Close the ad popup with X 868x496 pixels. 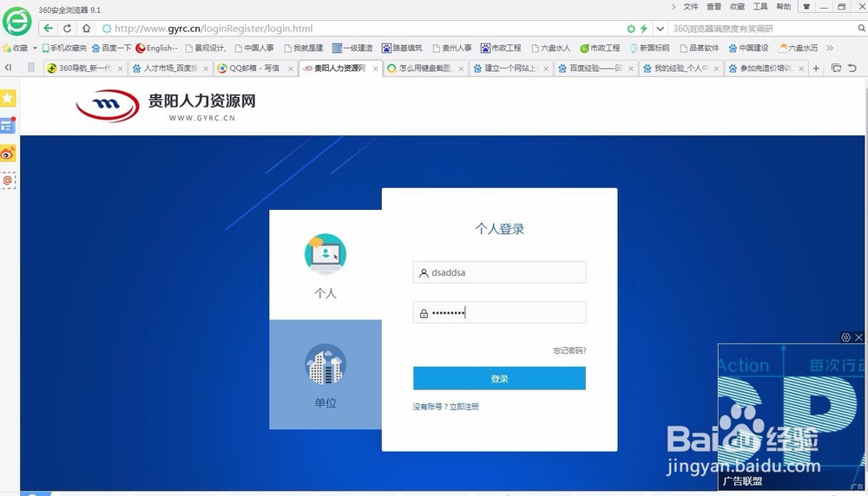pyautogui.click(x=858, y=337)
